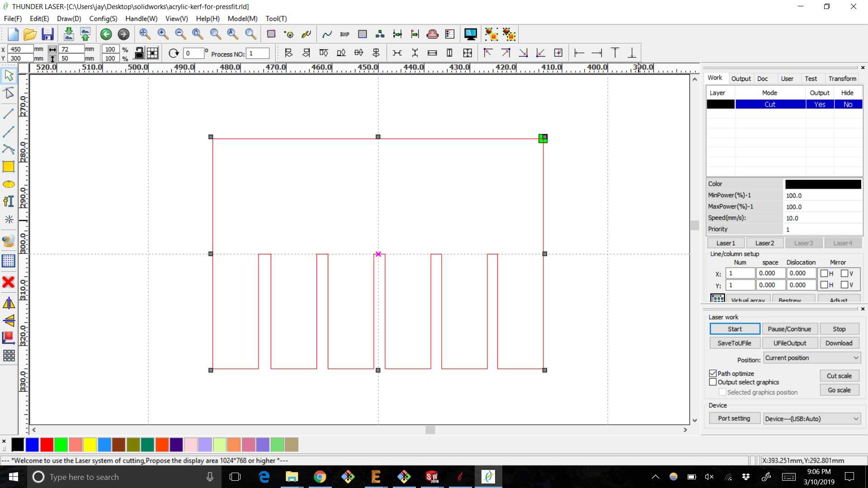Viewport: 868px width, 488px height.
Task: Click the save file icon
Action: [47, 34]
